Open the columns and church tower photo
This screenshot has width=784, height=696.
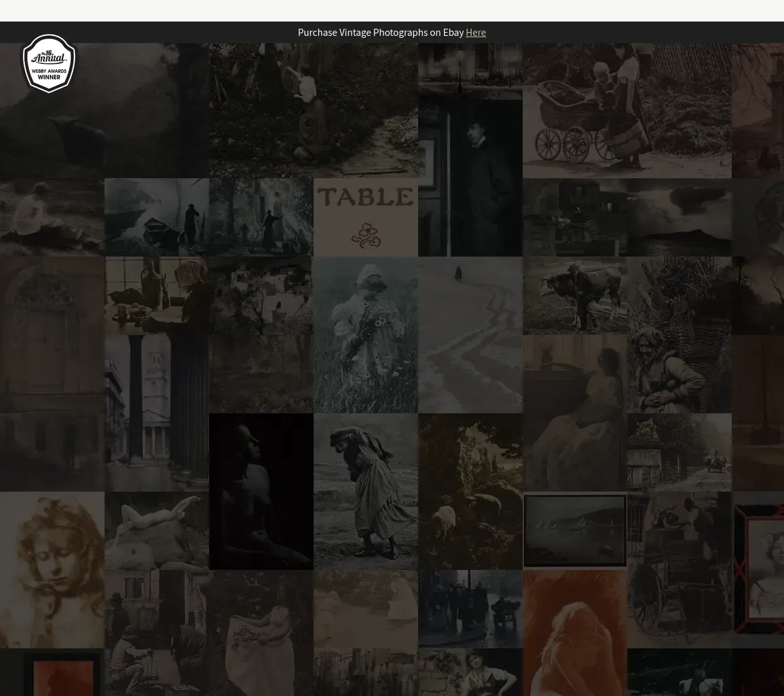pyautogui.click(x=157, y=413)
